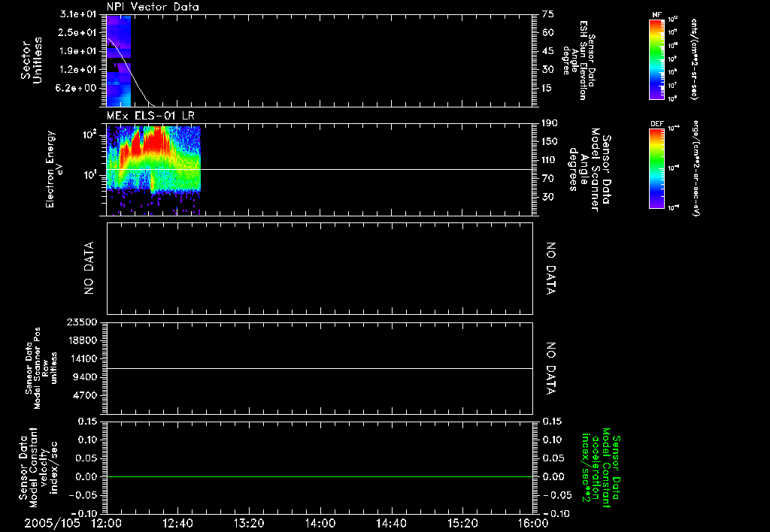Click the 2.5e+01 sector tick label

(x=77, y=32)
